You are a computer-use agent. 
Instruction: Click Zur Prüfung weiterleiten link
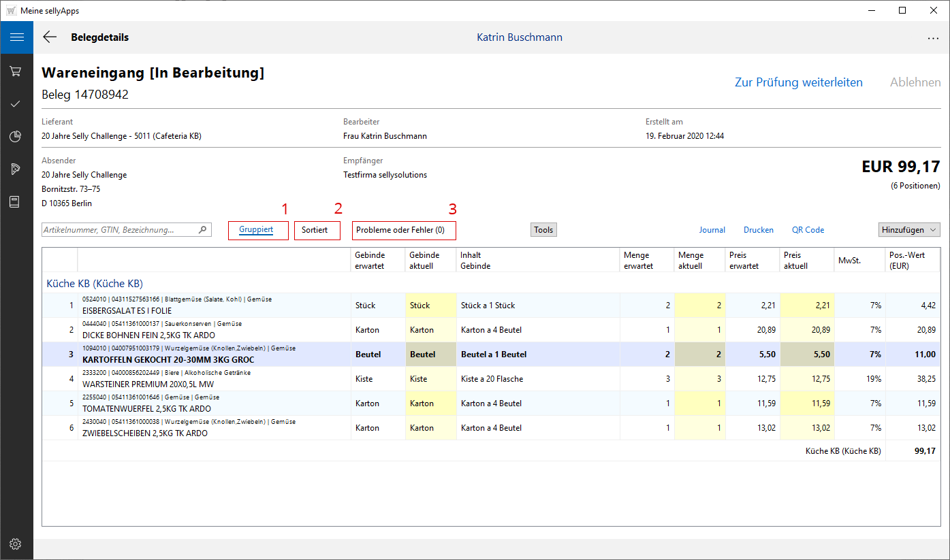tap(798, 82)
